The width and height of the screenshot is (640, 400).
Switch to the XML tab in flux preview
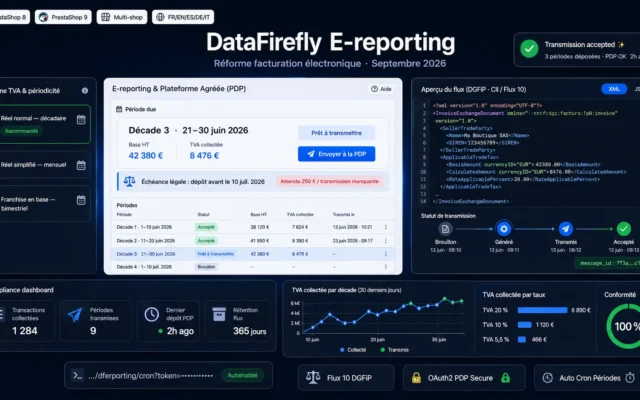click(x=614, y=89)
